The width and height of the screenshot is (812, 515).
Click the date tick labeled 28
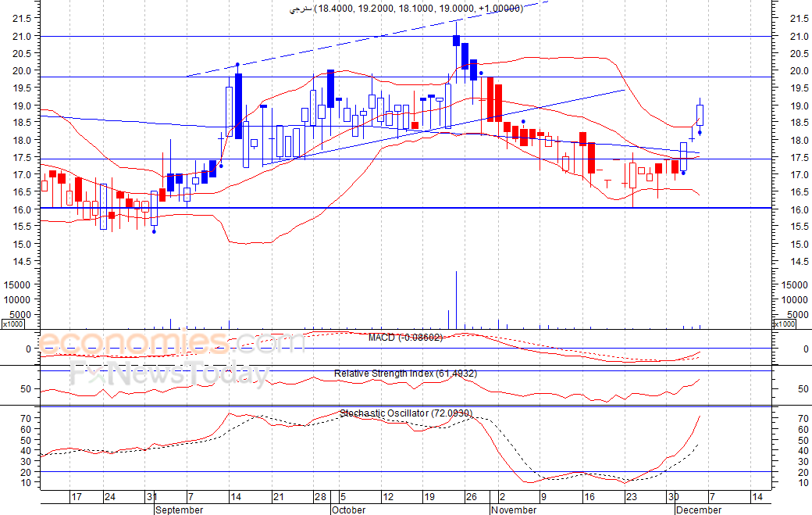click(319, 497)
